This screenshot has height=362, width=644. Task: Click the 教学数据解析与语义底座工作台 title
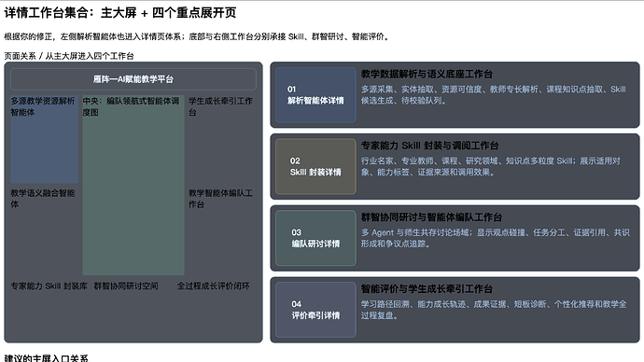pyautogui.click(x=427, y=74)
